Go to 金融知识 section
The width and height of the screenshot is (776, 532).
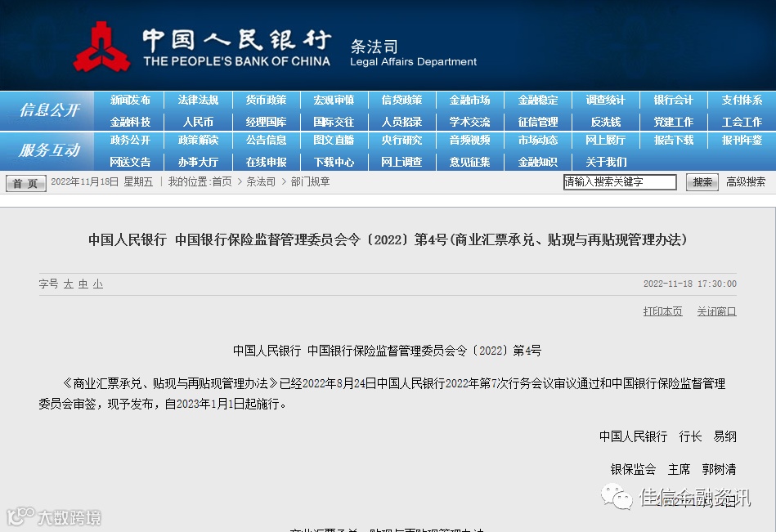537,162
